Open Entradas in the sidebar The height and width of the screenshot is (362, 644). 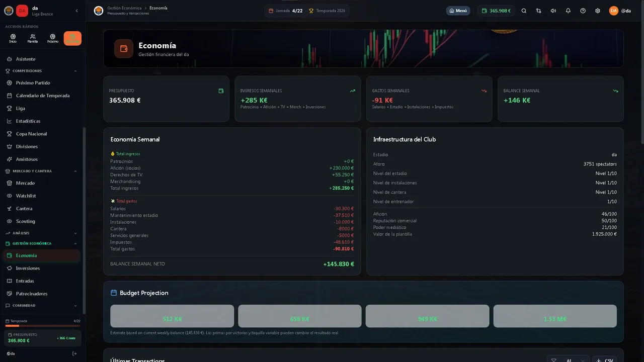[x=41, y=281]
